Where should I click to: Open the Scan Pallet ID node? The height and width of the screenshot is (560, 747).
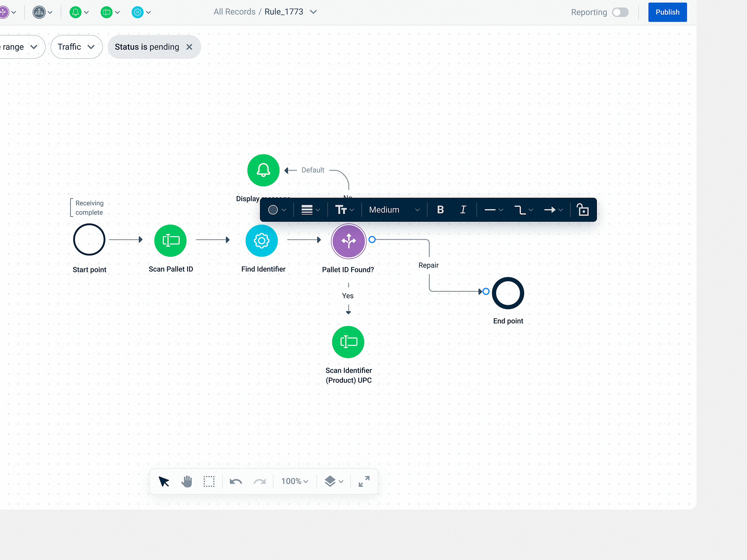pyautogui.click(x=170, y=240)
